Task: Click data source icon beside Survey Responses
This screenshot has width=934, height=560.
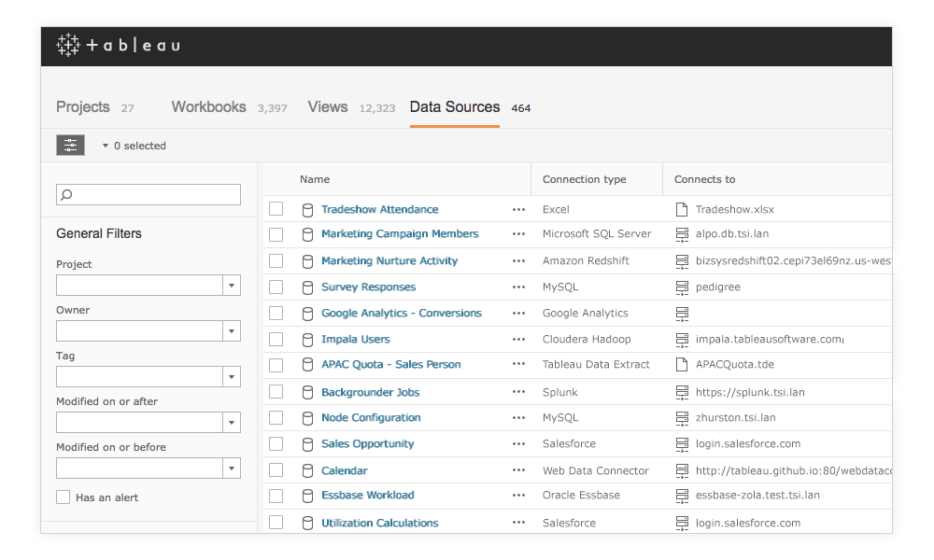Action: (307, 287)
